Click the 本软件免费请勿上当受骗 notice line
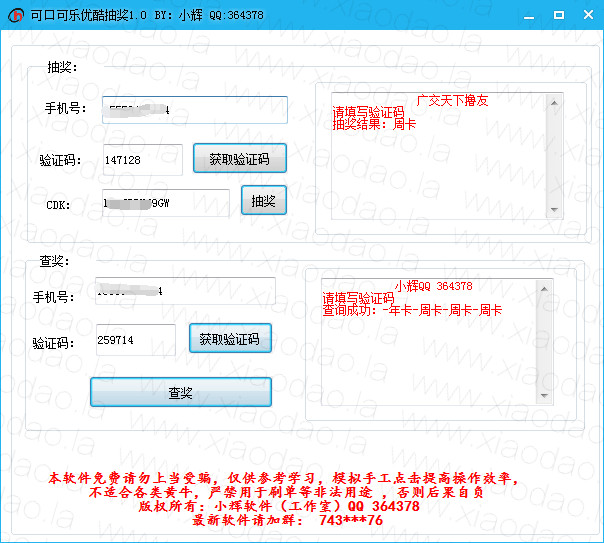Screen dimensions: 604x543 (284, 478)
